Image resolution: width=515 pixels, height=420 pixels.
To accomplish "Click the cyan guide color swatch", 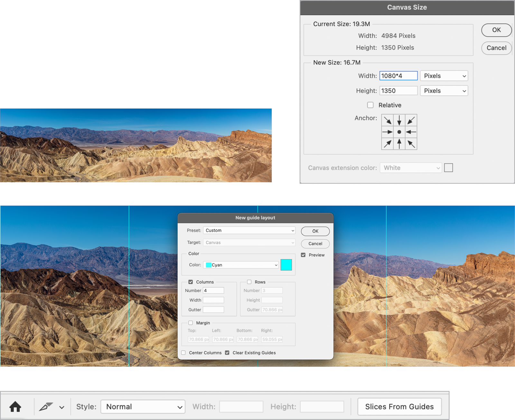I will pyautogui.click(x=286, y=265).
